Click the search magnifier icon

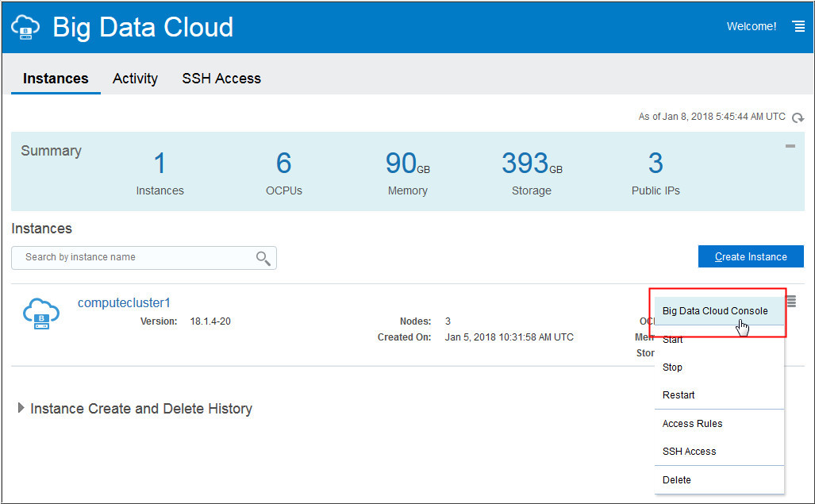coord(265,258)
